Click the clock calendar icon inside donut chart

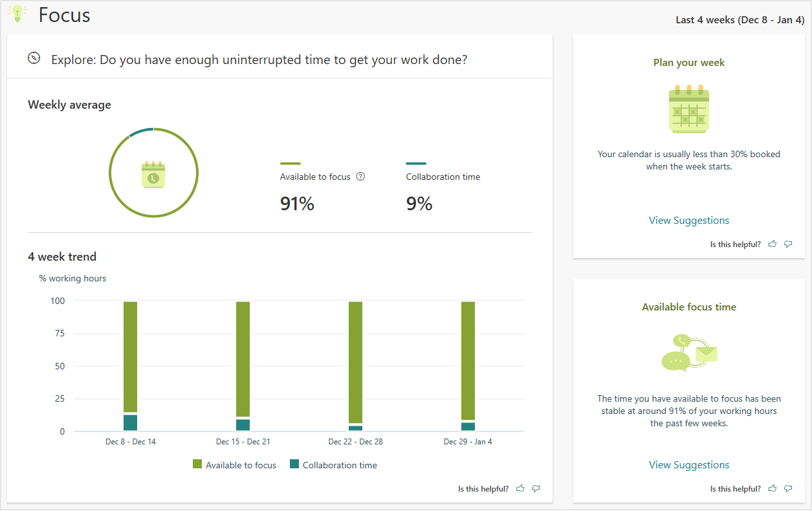pos(153,175)
